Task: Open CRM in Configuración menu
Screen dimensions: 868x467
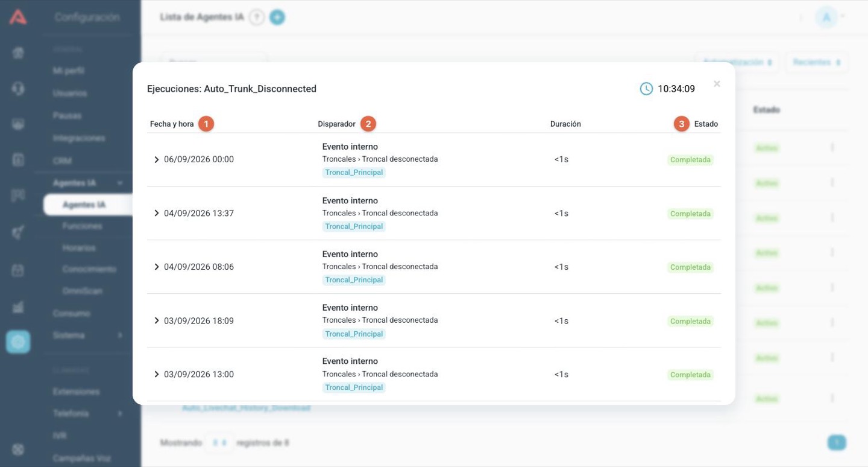Action: [x=61, y=161]
